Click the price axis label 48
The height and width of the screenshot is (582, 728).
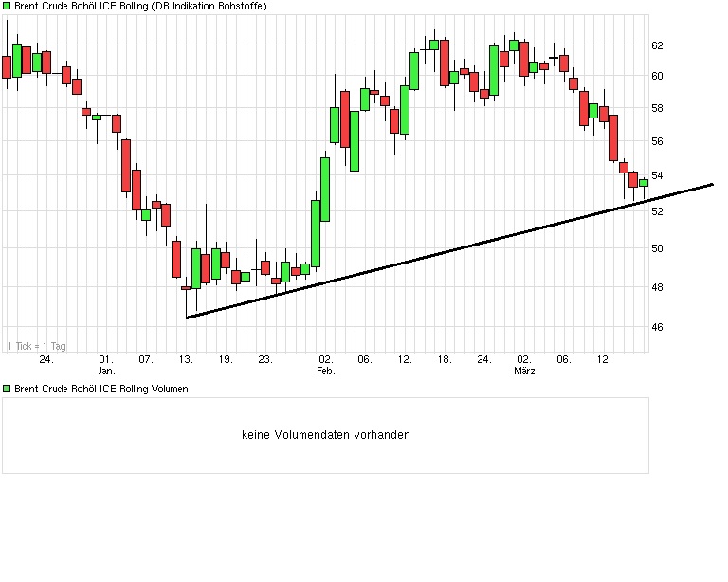point(657,287)
